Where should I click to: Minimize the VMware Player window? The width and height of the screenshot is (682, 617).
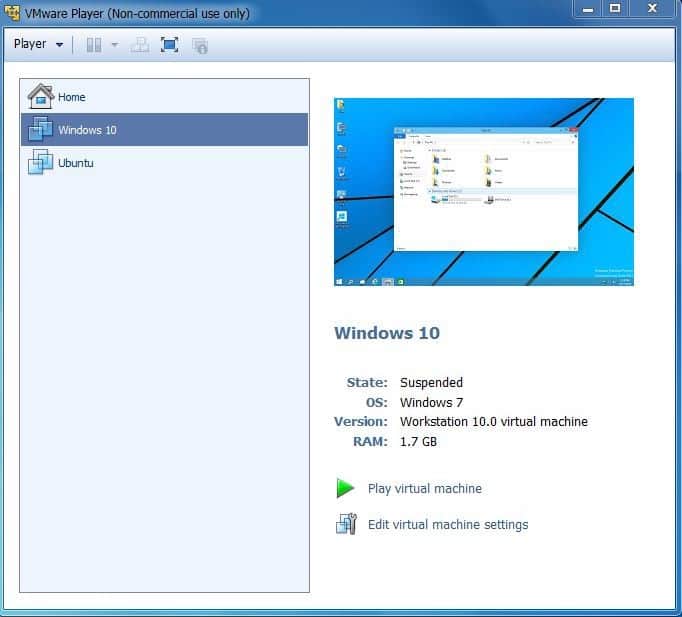[588, 9]
